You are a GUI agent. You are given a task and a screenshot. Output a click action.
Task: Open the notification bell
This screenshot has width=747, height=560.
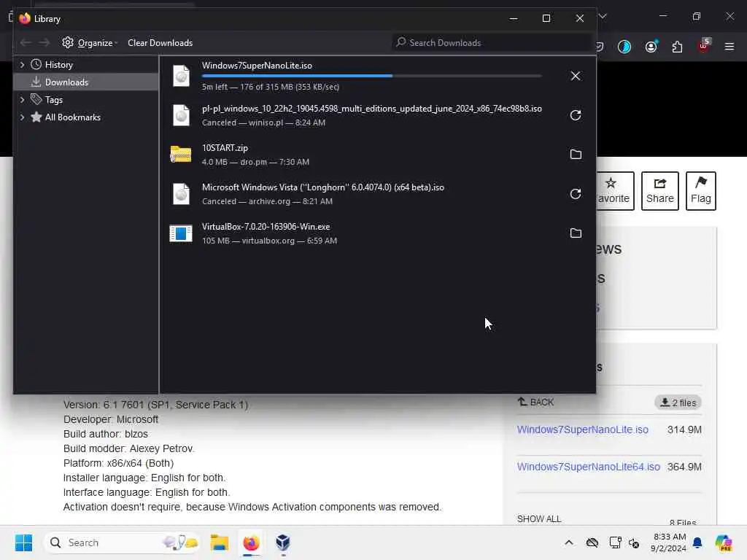(697, 542)
